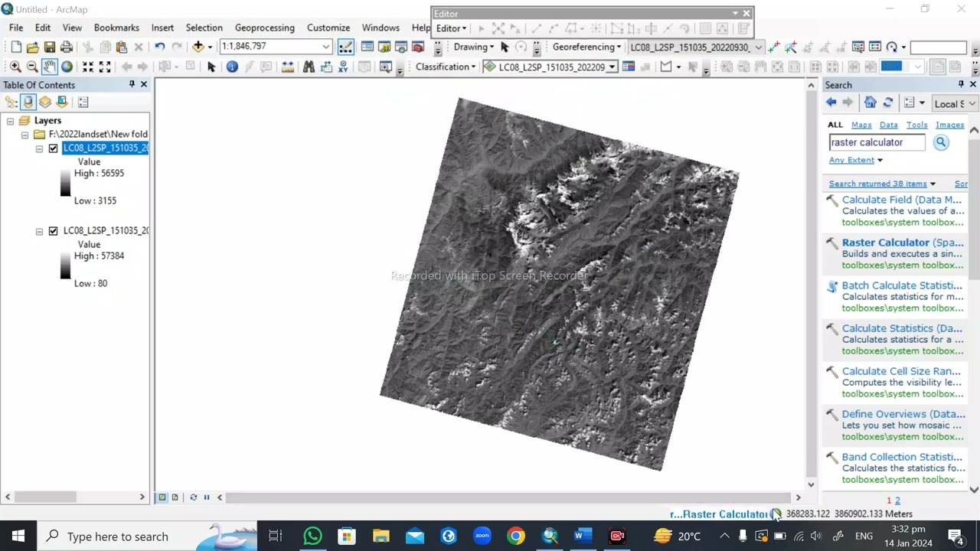Undo the last action
The image size is (980, 551).
159,47
